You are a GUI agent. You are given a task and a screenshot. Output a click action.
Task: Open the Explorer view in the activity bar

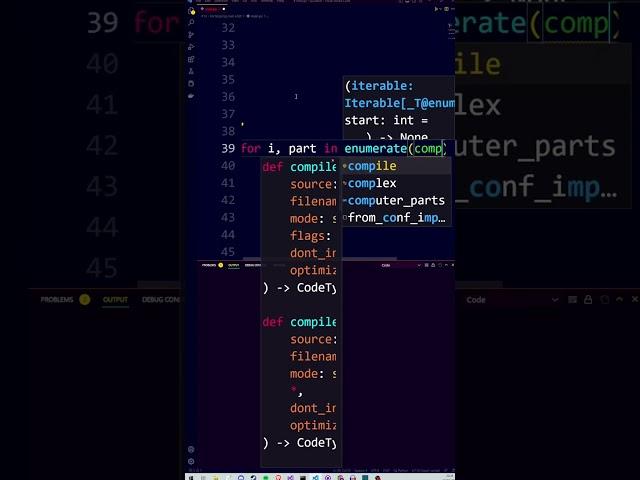click(191, 11)
